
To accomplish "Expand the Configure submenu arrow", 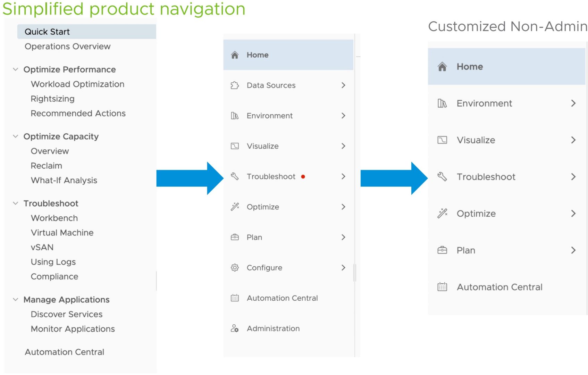I will pyautogui.click(x=343, y=268).
